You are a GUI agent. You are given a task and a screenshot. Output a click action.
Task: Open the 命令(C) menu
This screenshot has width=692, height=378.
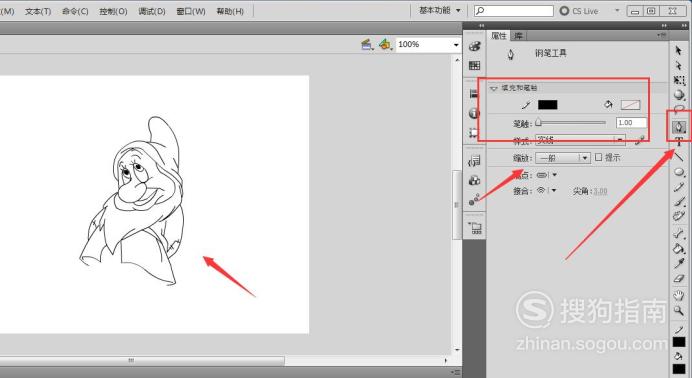[75, 11]
